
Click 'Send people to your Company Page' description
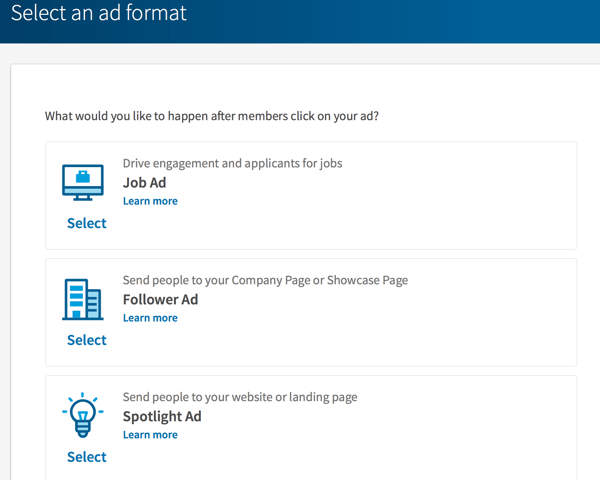pyautogui.click(x=265, y=280)
